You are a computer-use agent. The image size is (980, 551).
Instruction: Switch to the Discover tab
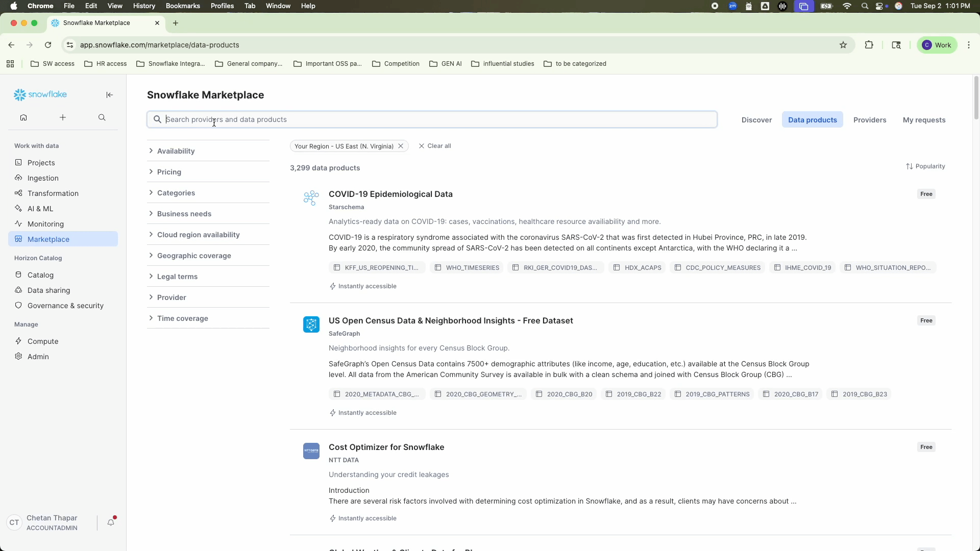[x=756, y=120]
